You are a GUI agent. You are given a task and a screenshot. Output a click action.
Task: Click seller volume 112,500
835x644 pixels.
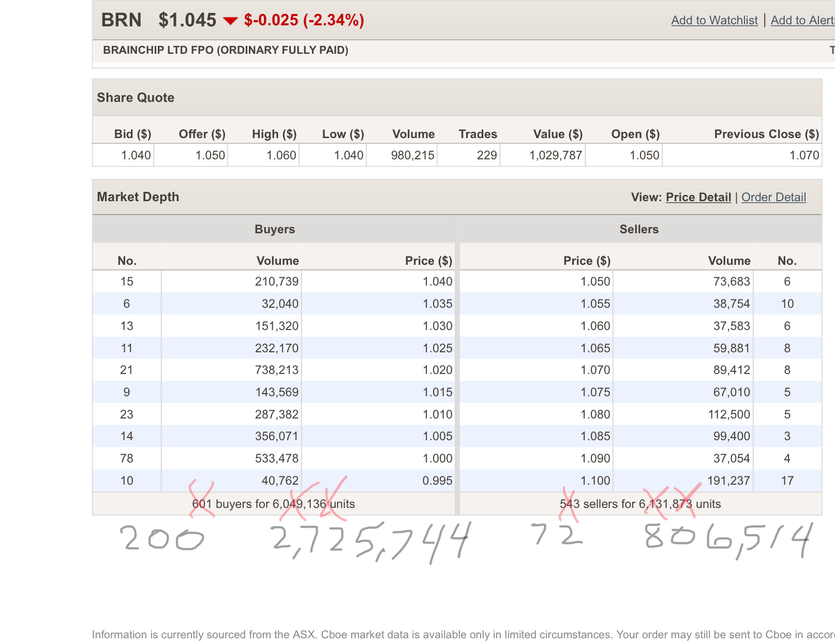[729, 414]
